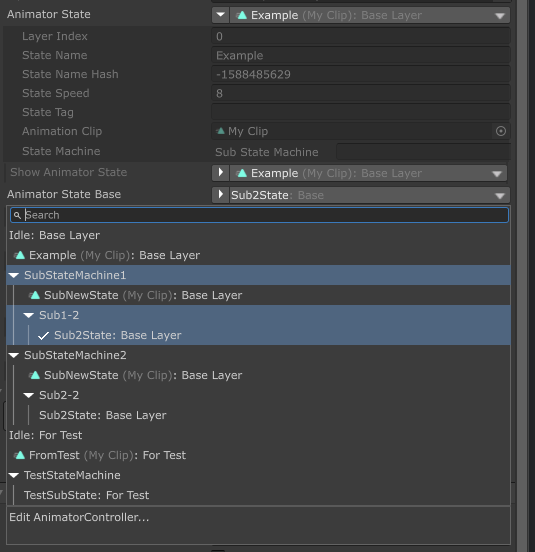Open the Sub2State Base dropdown

(370, 195)
